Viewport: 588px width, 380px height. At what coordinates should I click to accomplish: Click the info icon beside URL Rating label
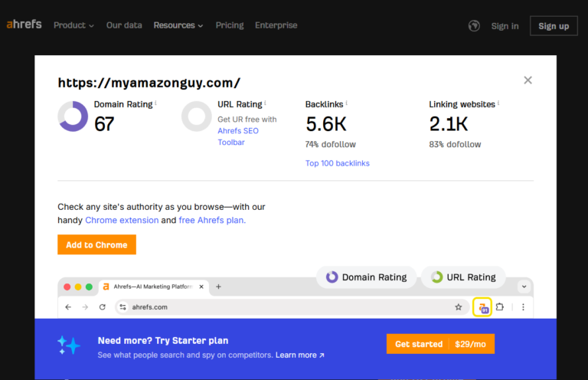[265, 103]
